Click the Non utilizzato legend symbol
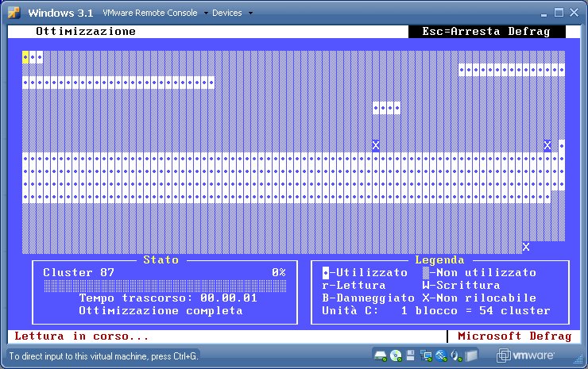588x369 pixels. click(x=426, y=273)
